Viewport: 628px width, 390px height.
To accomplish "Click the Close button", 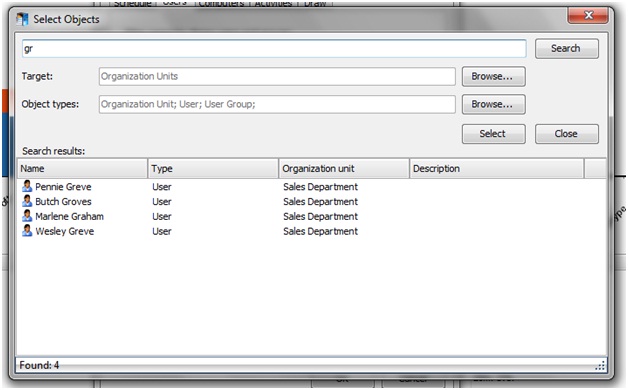I will point(567,134).
